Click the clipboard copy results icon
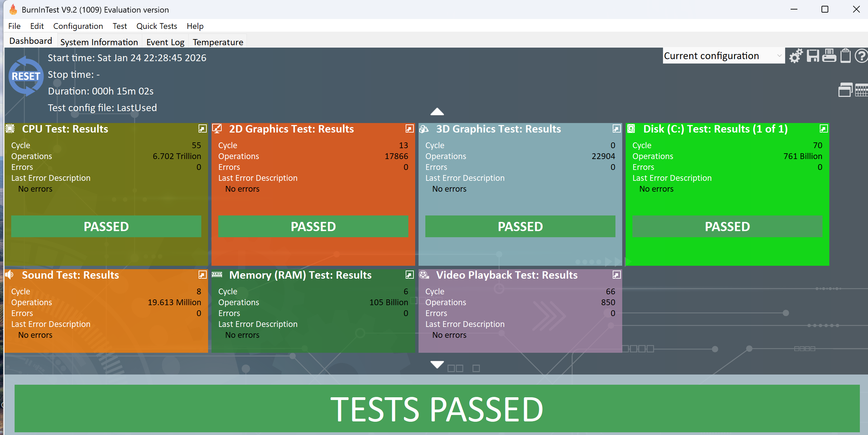This screenshot has width=868, height=435. click(845, 56)
